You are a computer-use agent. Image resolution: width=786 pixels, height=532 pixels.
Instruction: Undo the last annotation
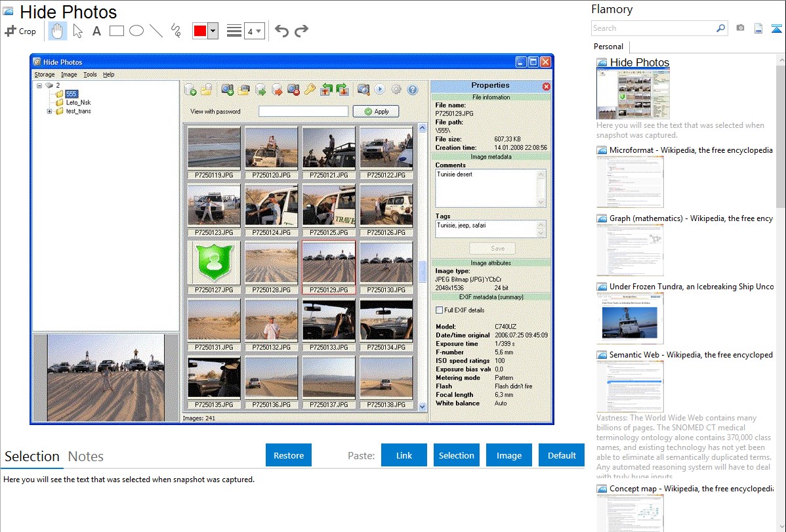coord(281,31)
